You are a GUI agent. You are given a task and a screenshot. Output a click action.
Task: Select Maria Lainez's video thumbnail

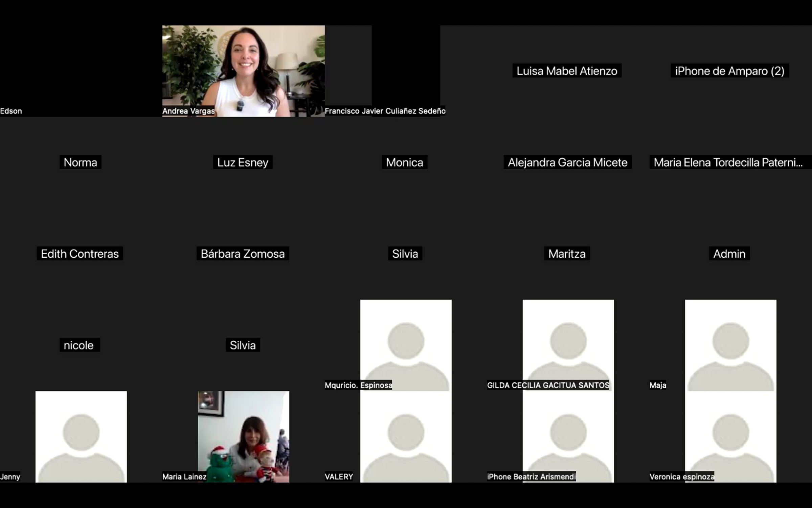click(x=243, y=437)
